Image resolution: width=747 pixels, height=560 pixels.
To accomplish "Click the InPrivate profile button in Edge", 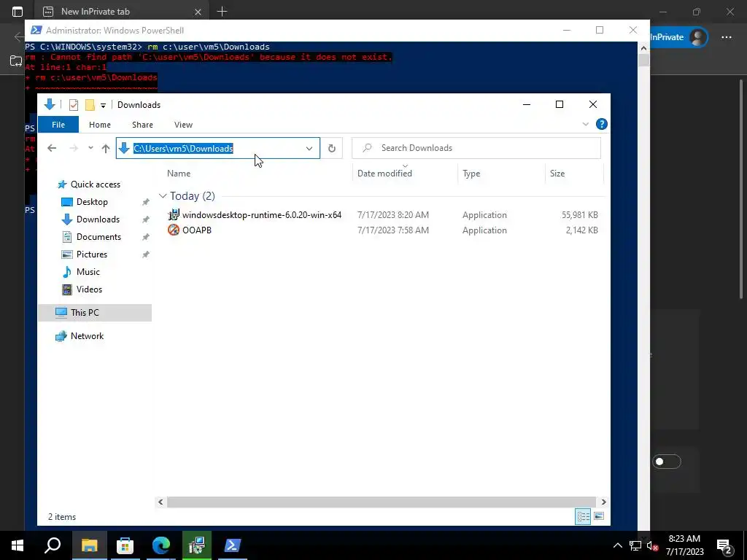I will coord(679,37).
